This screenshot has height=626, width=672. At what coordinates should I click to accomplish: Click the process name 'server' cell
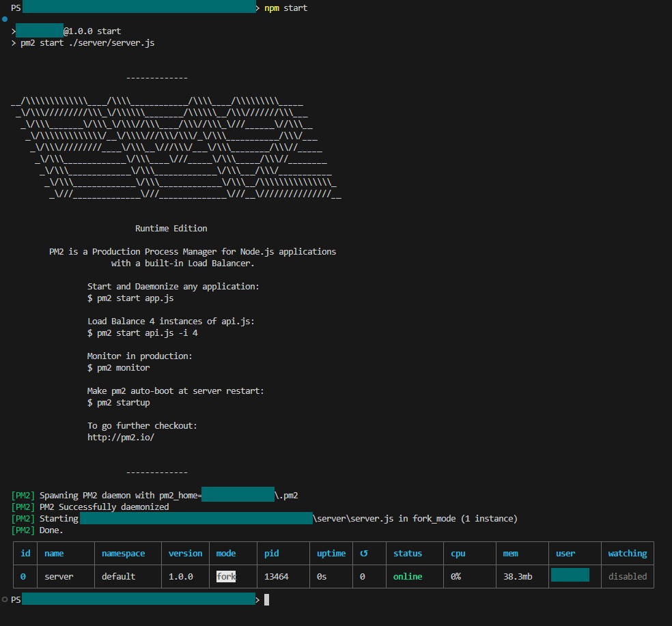[59, 577]
